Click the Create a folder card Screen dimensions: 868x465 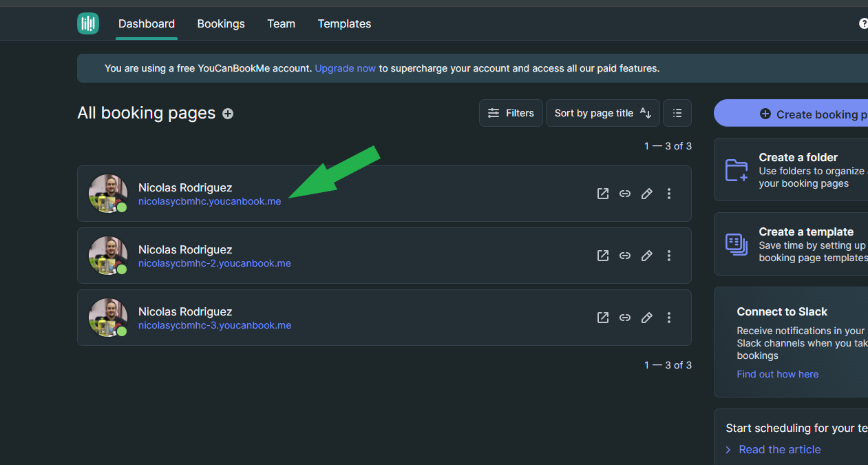coord(792,169)
